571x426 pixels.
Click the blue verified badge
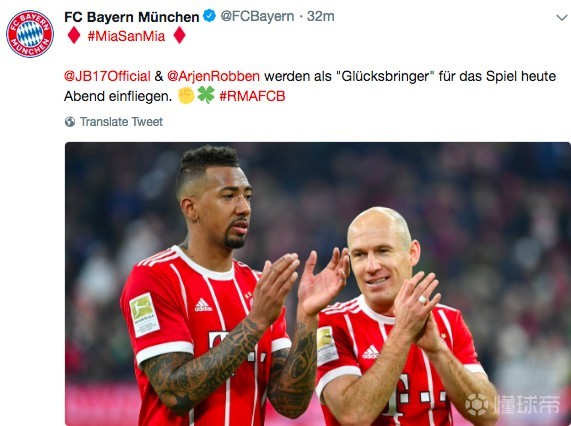209,16
